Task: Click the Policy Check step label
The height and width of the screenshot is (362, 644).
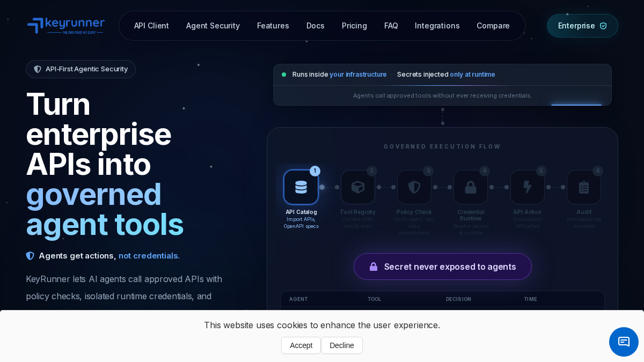Action: click(414, 212)
